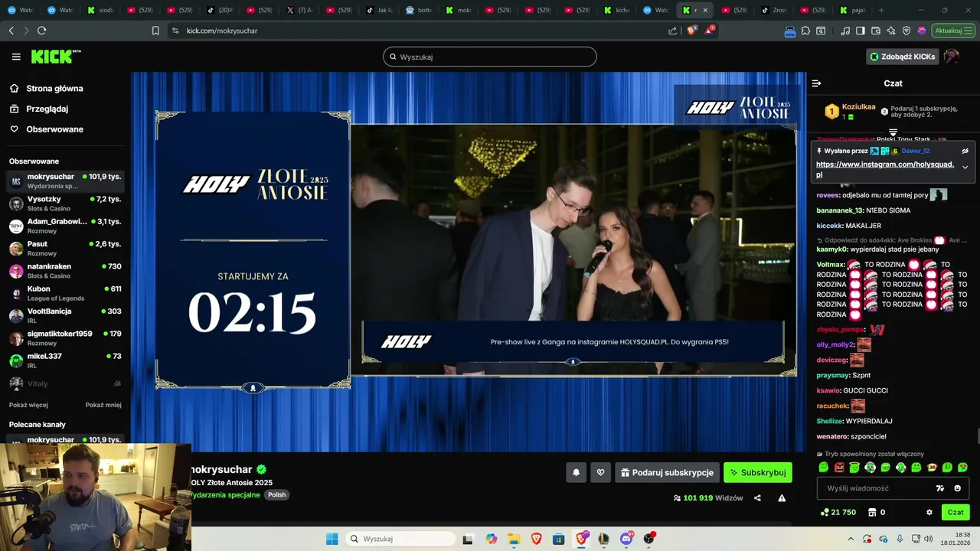This screenshot has height=551, width=980.
Task: Open Discord from taskbar
Action: [626, 539]
